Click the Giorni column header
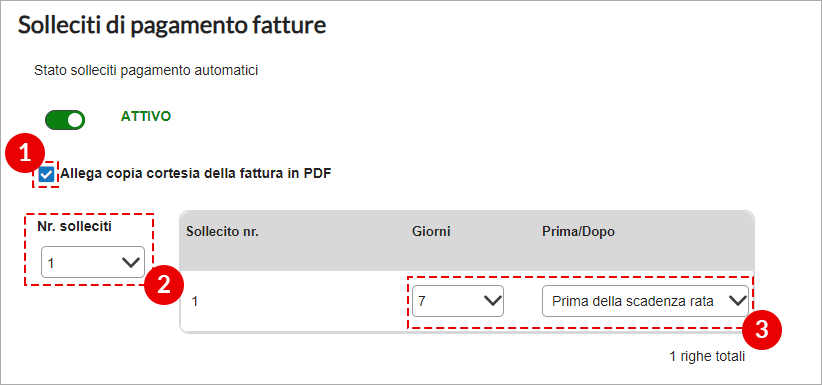Viewport: 822px width, 385px height. pos(431,232)
